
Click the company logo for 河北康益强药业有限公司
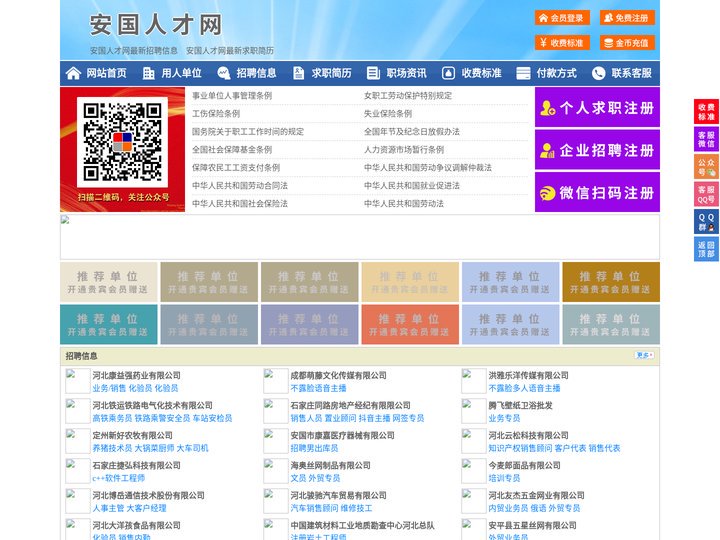tap(78, 381)
